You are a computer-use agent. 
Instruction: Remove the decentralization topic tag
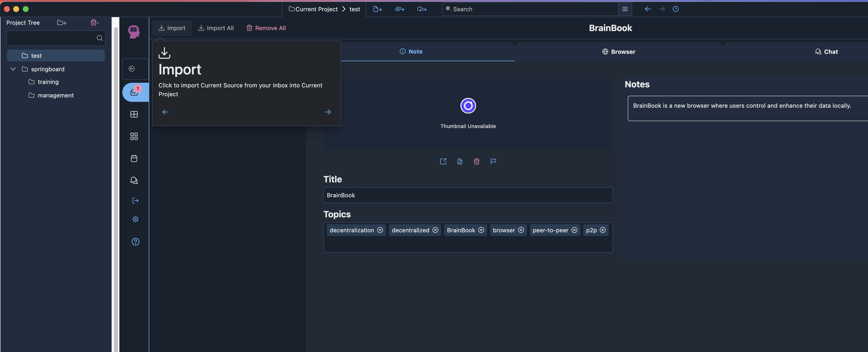(x=380, y=230)
